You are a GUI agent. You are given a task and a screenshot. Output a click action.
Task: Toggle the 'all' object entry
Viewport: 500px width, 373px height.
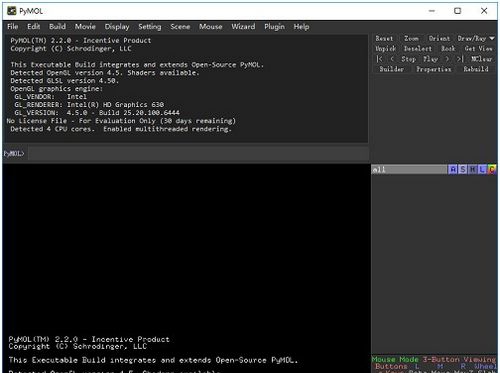point(409,170)
